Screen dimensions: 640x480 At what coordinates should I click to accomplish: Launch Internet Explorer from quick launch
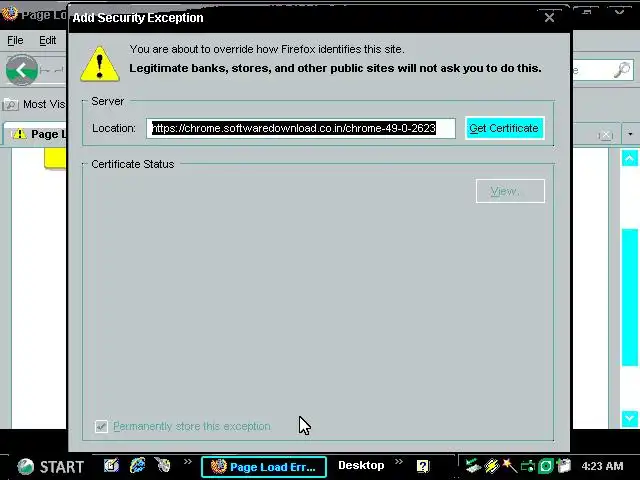click(x=138, y=465)
